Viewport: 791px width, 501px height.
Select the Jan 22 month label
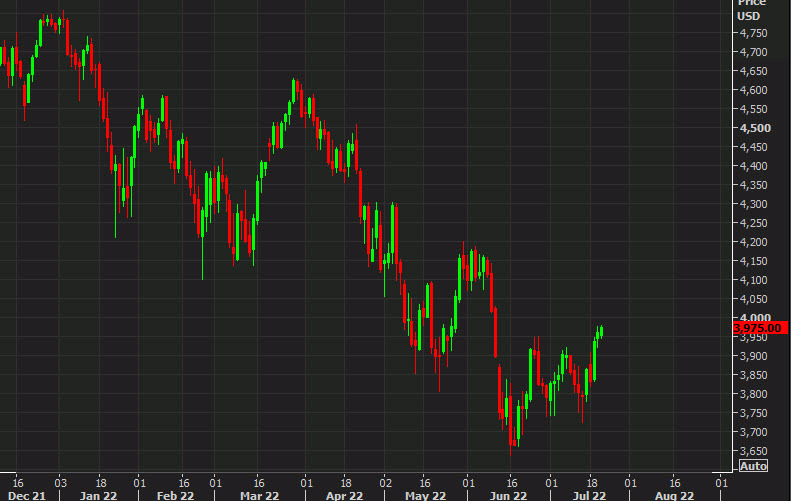[x=98, y=496]
